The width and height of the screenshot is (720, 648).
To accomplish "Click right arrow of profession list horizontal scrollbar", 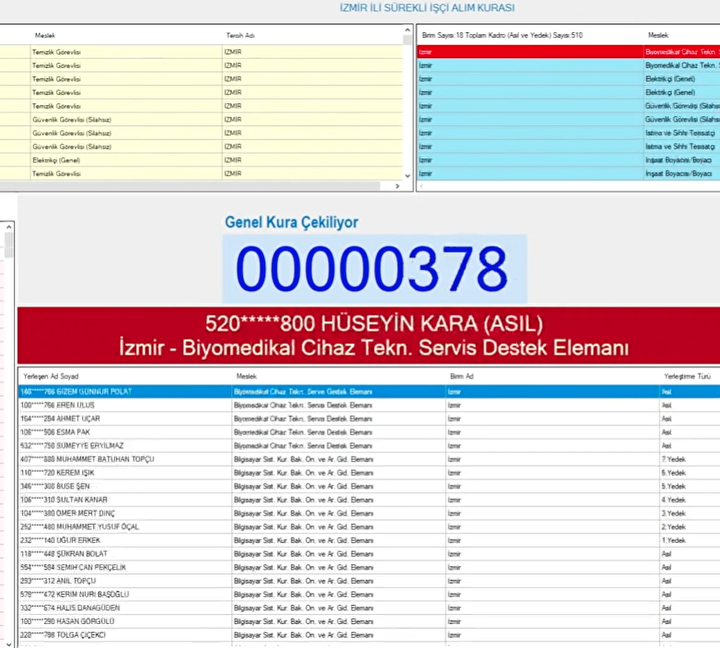I will (x=397, y=186).
